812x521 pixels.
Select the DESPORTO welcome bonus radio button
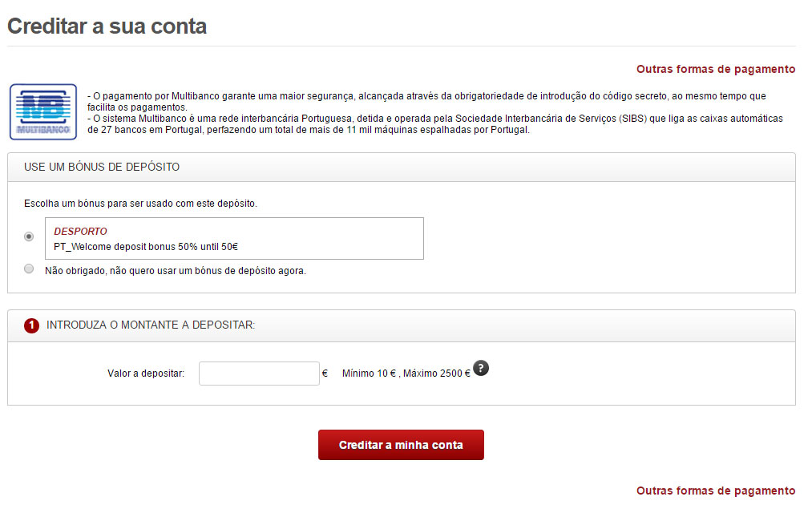(x=30, y=236)
